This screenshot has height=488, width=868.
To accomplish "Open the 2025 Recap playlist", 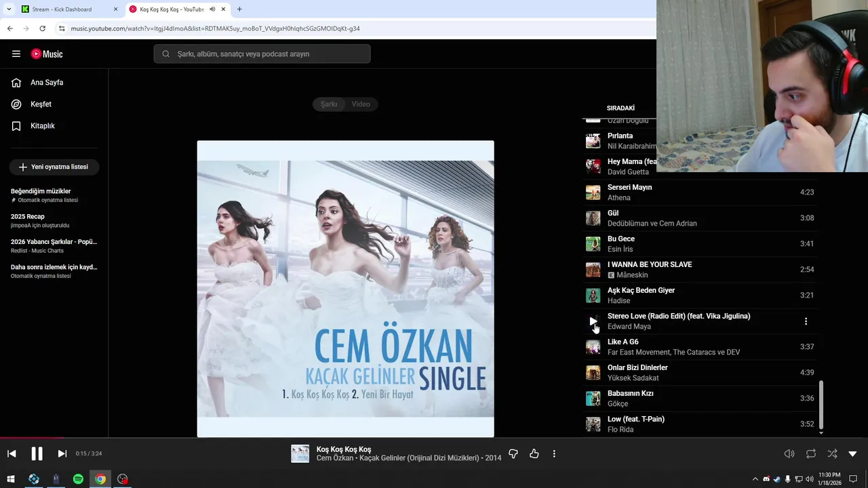I will (54, 220).
